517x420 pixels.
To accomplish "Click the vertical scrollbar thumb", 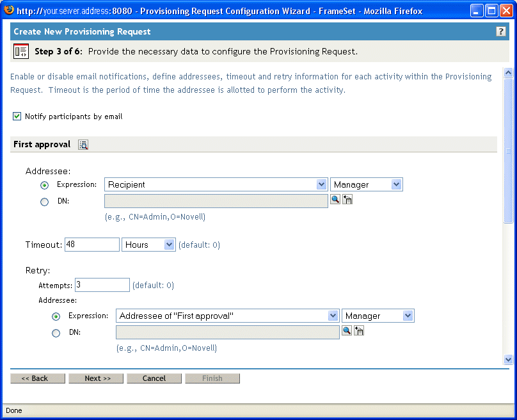I will [509, 150].
